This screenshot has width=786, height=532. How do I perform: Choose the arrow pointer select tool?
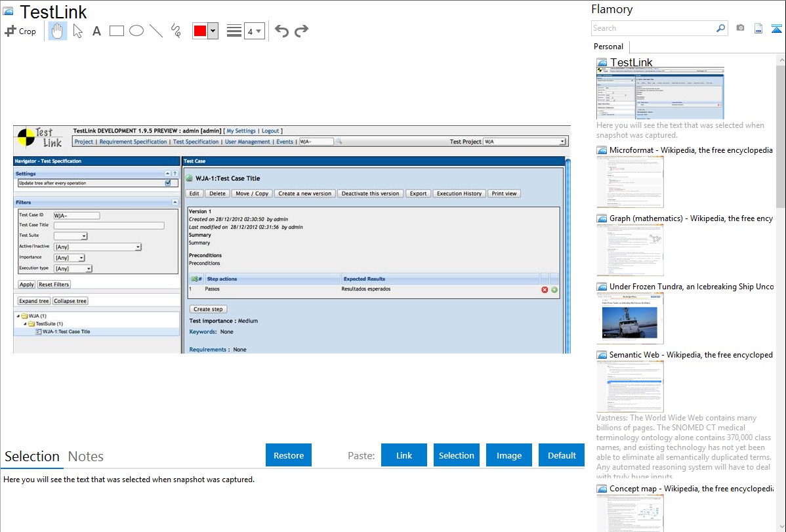click(78, 31)
